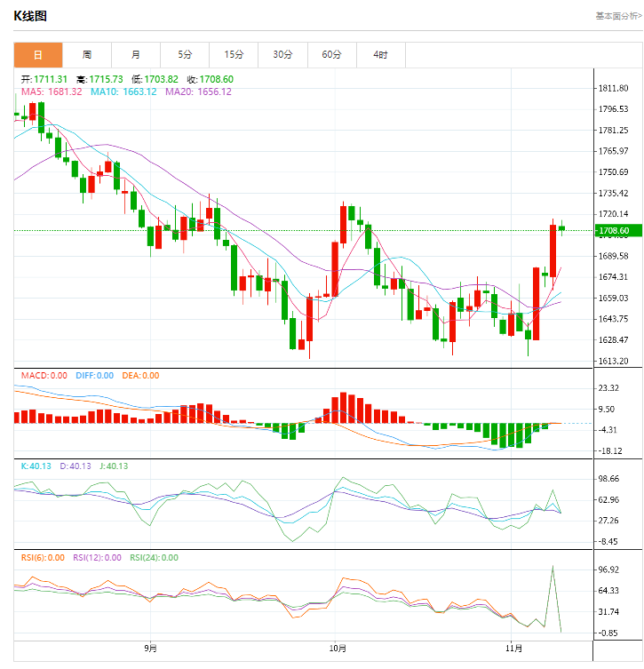Open the 30分 interval tab

[x=282, y=55]
